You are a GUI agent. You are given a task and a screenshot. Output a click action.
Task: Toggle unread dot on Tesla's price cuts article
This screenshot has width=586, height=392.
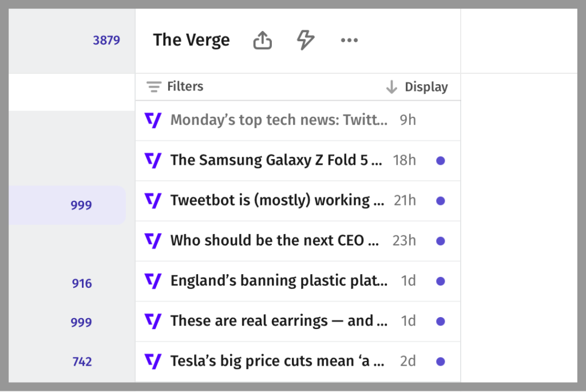click(441, 361)
